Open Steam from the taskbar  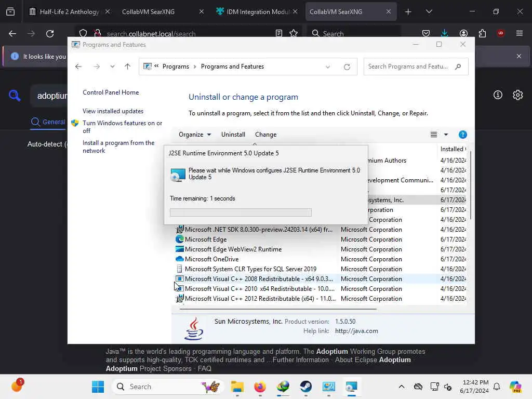coord(305,387)
